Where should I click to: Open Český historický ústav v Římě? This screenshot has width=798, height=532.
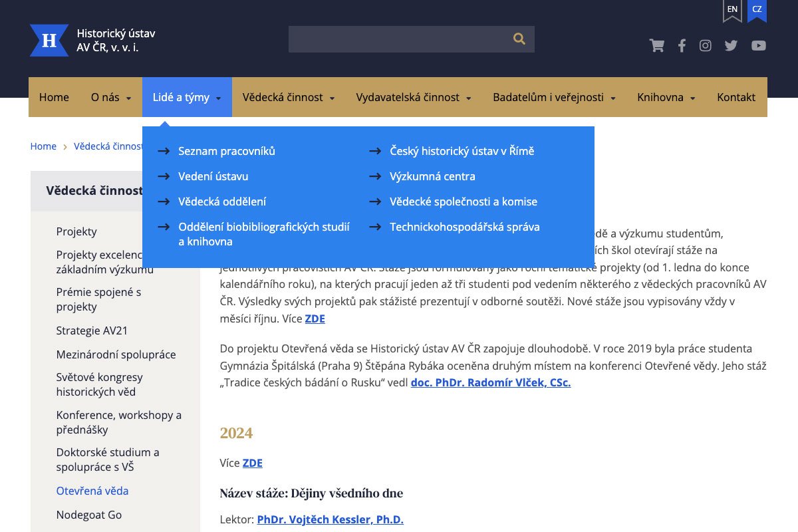(x=462, y=152)
